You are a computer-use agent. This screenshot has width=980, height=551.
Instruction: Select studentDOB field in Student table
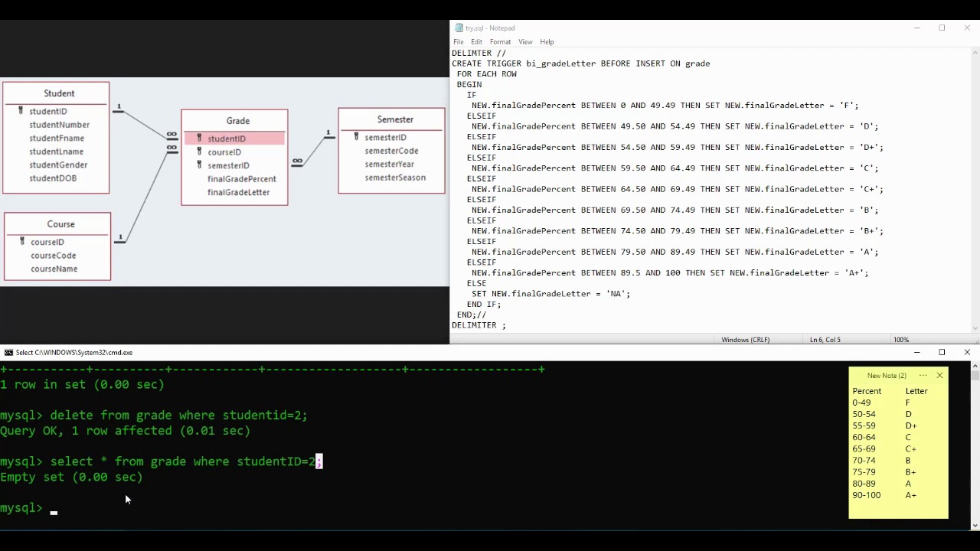coord(53,178)
